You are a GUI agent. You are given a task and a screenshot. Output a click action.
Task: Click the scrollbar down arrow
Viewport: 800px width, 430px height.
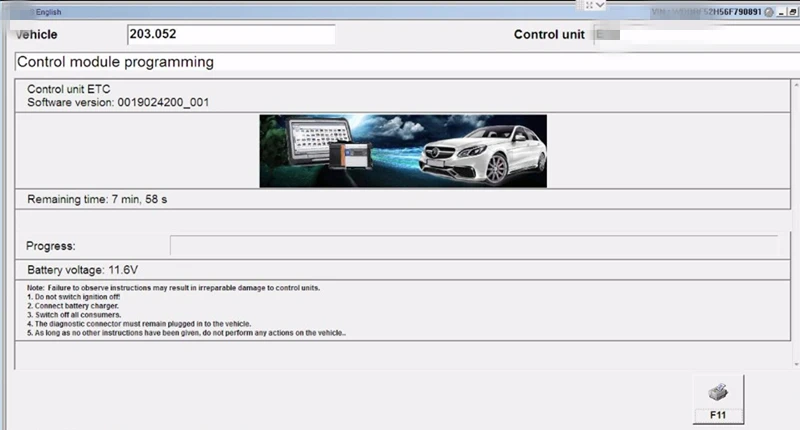pos(796,364)
